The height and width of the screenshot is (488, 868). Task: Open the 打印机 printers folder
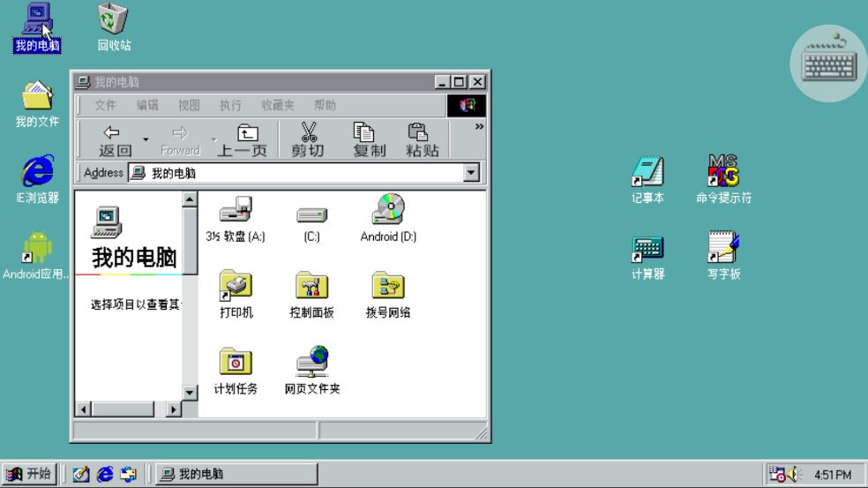(236, 295)
